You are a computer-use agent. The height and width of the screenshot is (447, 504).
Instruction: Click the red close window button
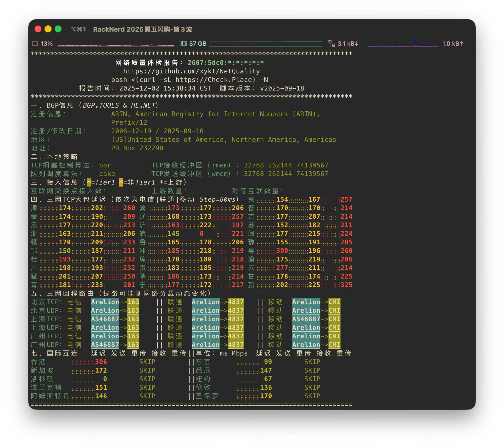pyautogui.click(x=38, y=29)
